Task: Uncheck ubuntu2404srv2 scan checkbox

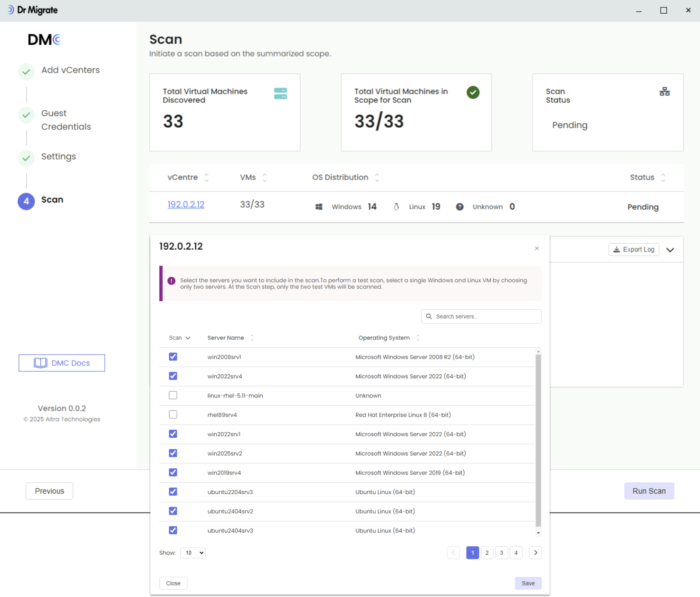Action: [x=173, y=511]
